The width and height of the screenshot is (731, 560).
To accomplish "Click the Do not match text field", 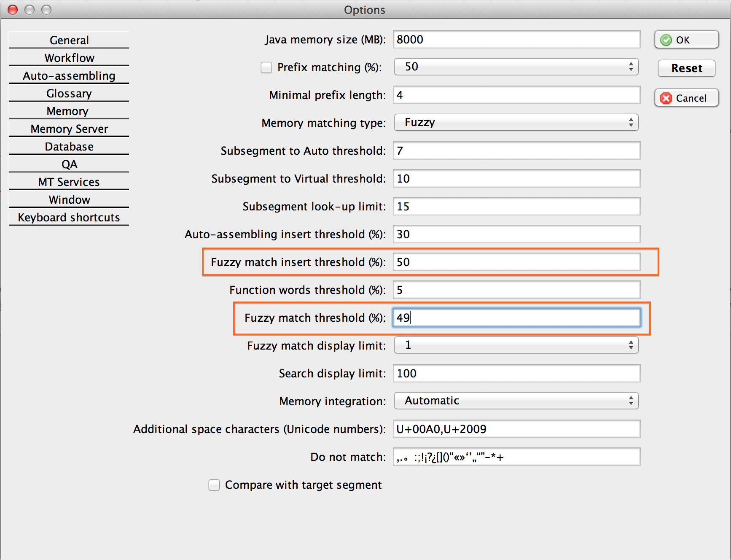I will pos(516,457).
